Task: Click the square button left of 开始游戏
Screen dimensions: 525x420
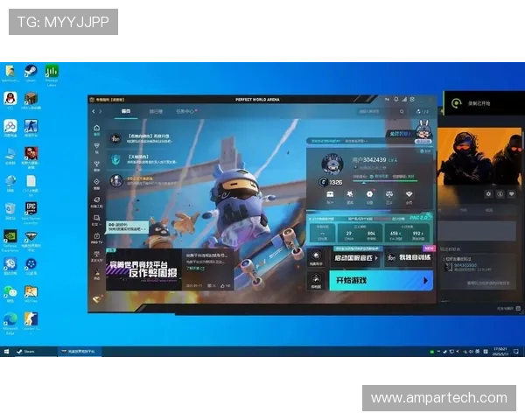Action: click(x=316, y=281)
